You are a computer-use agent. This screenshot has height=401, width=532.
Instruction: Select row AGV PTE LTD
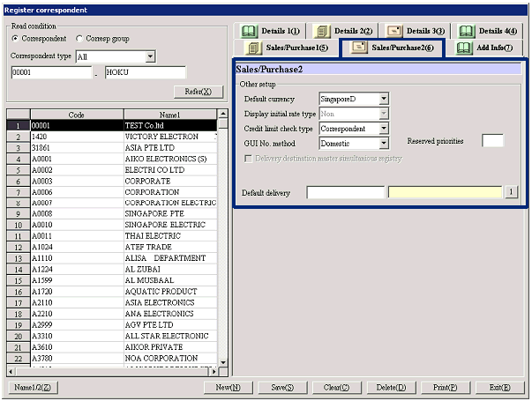tap(112, 324)
